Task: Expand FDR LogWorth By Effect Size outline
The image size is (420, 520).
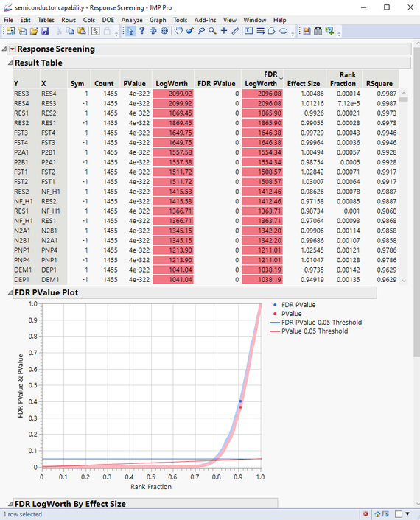Action: click(x=10, y=504)
